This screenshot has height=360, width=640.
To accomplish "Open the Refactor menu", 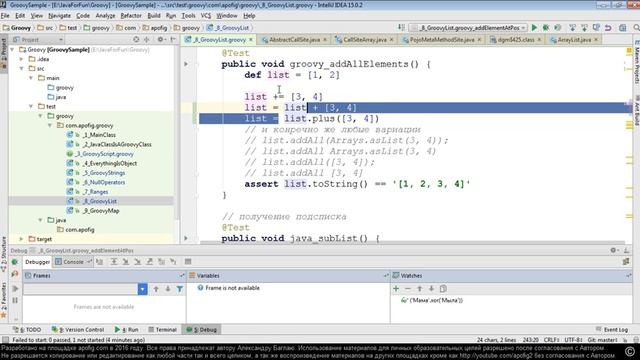I will click(x=131, y=16).
